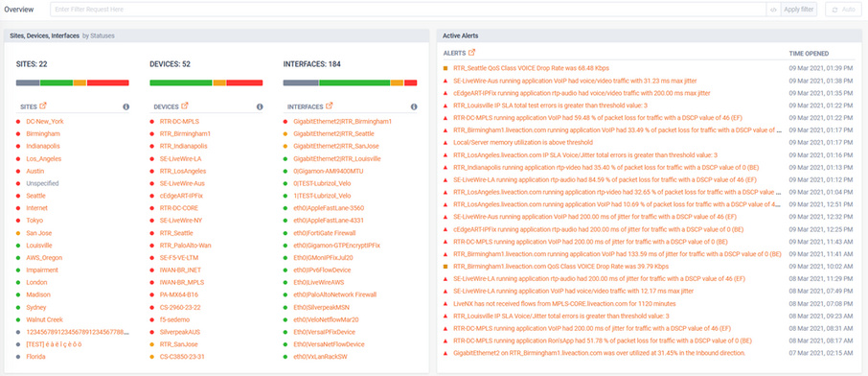The width and height of the screenshot is (868, 376).
Task: Open GigabitEthernet2 over utilized alert
Action: pos(600,353)
